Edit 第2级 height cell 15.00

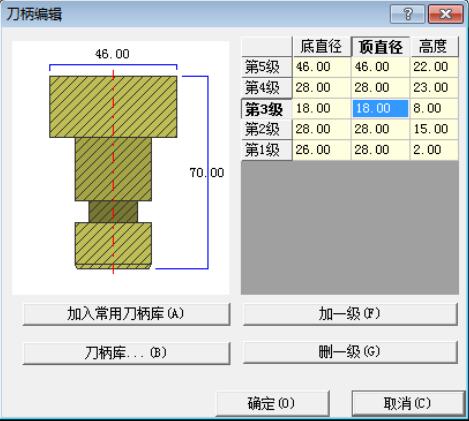click(x=434, y=129)
